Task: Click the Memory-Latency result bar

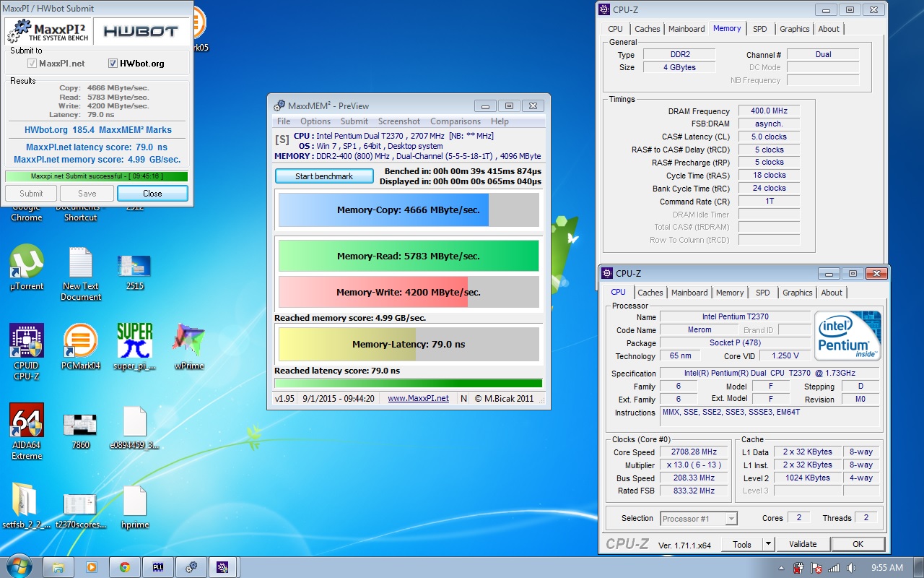Action: click(x=409, y=345)
